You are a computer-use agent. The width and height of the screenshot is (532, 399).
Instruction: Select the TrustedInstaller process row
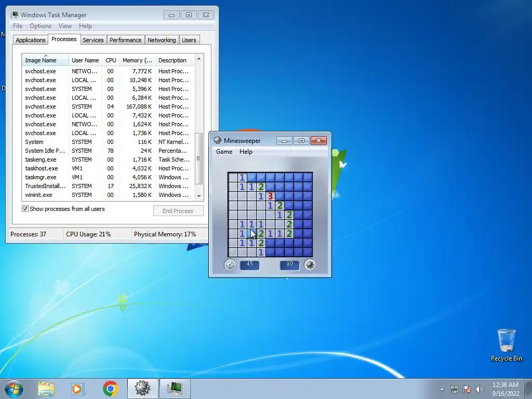coord(108,186)
